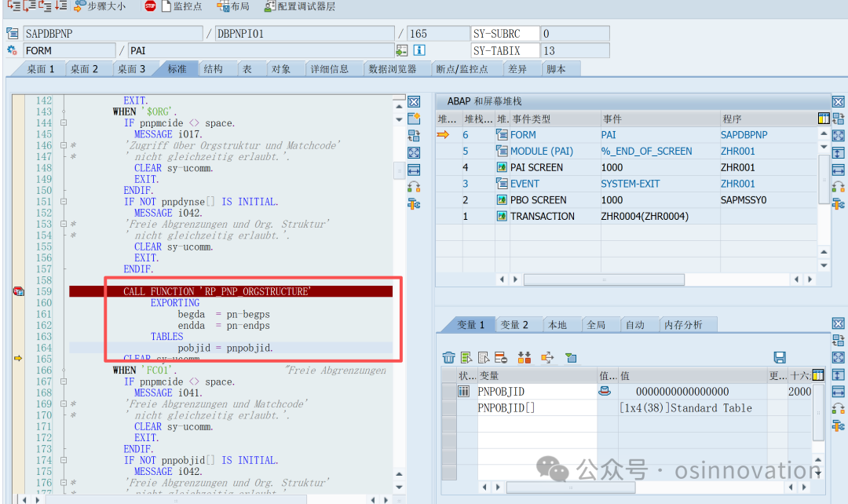Screen dimensions: 848x504
Task: Click the navigate-to-source icon after PAI field
Action: tap(401, 50)
